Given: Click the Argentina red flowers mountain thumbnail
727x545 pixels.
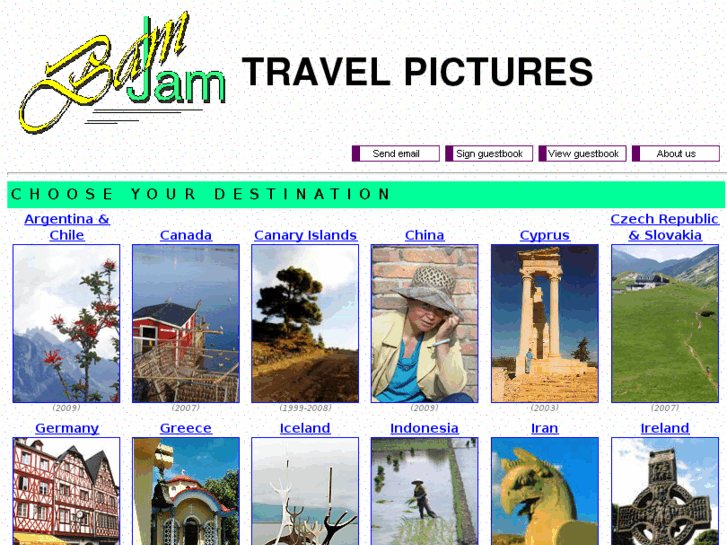Looking at the screenshot, I should [x=66, y=323].
